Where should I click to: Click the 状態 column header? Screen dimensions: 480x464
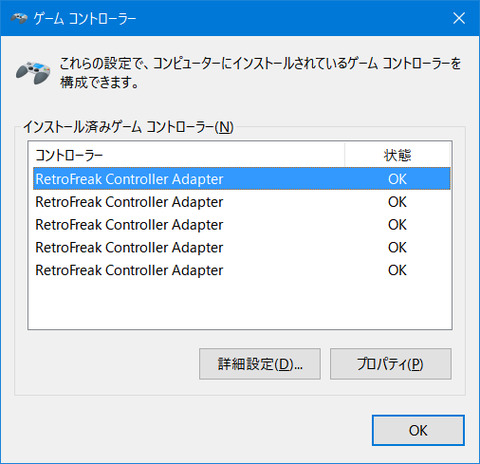point(397,155)
